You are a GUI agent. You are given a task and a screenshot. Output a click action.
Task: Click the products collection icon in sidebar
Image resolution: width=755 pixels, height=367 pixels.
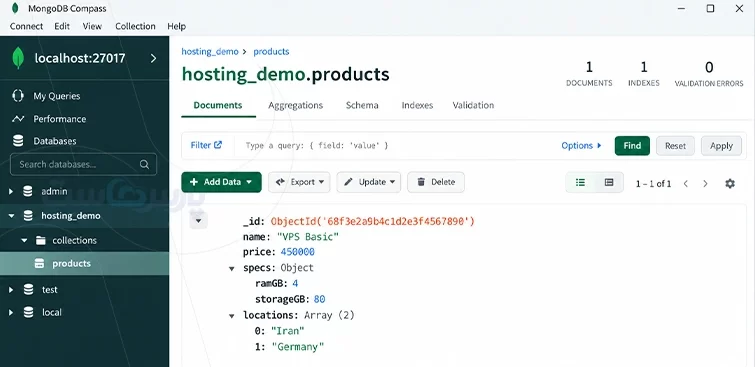pos(40,263)
